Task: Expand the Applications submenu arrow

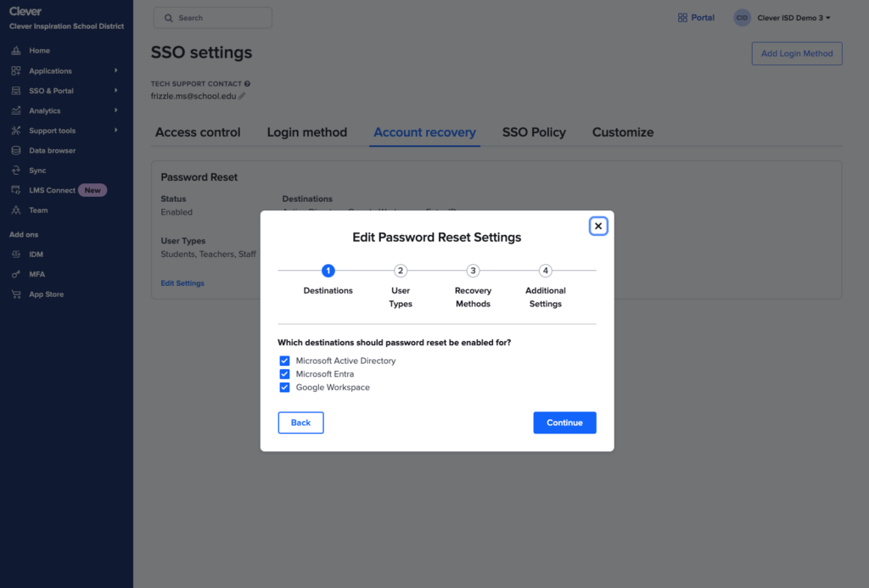Action: coord(116,70)
